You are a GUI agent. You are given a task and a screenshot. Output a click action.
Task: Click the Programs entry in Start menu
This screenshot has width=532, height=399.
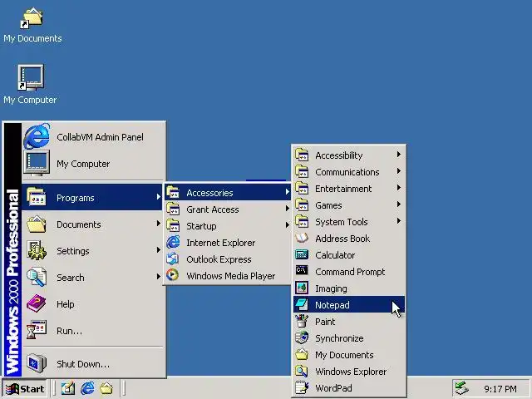point(92,197)
